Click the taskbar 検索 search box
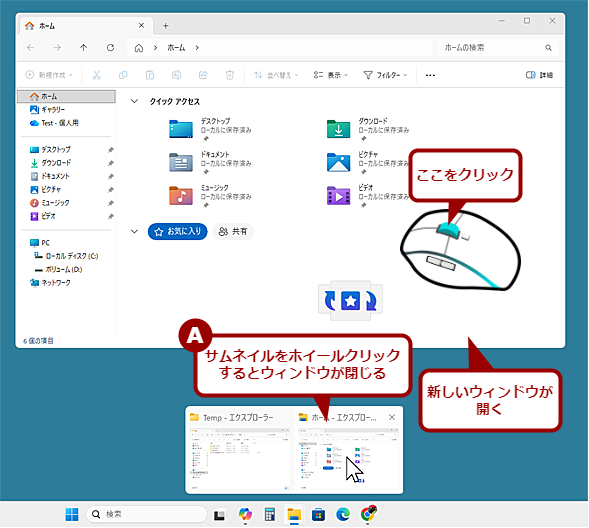The image size is (589, 528). [146, 514]
